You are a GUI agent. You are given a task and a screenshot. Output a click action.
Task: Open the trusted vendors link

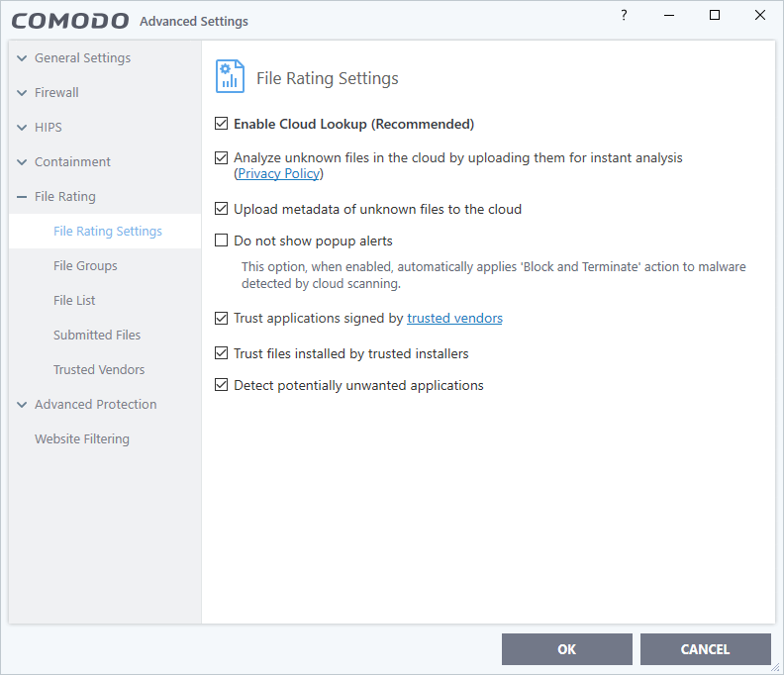click(454, 318)
